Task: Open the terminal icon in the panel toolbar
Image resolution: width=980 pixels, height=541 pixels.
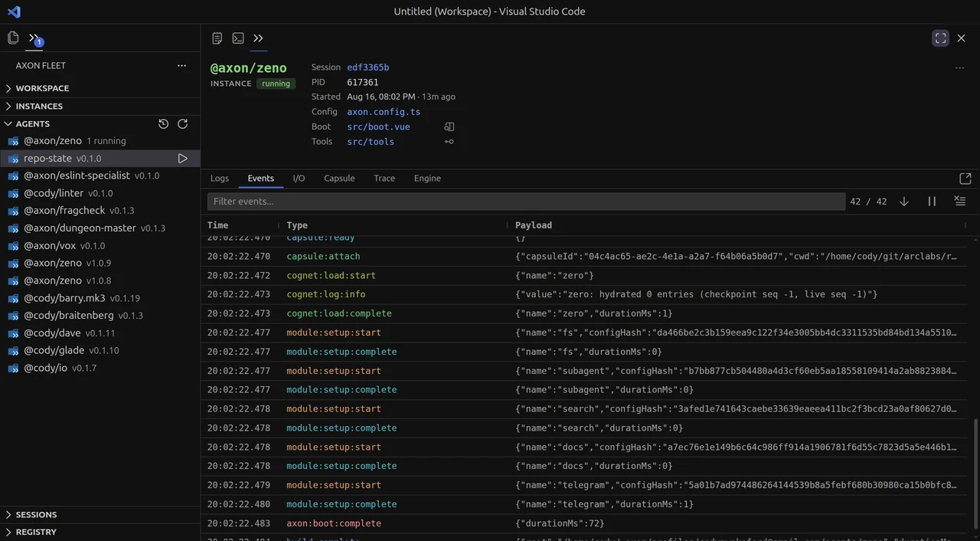Action: 238,38
